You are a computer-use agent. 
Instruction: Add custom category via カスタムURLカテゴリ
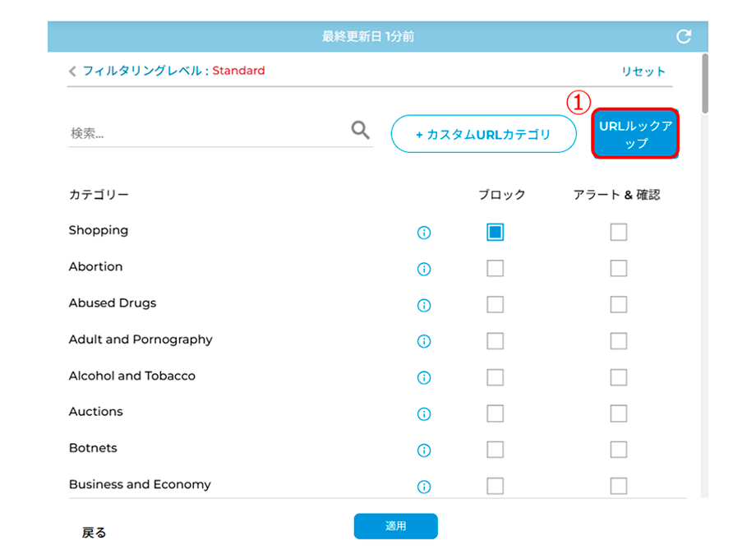coord(483,134)
